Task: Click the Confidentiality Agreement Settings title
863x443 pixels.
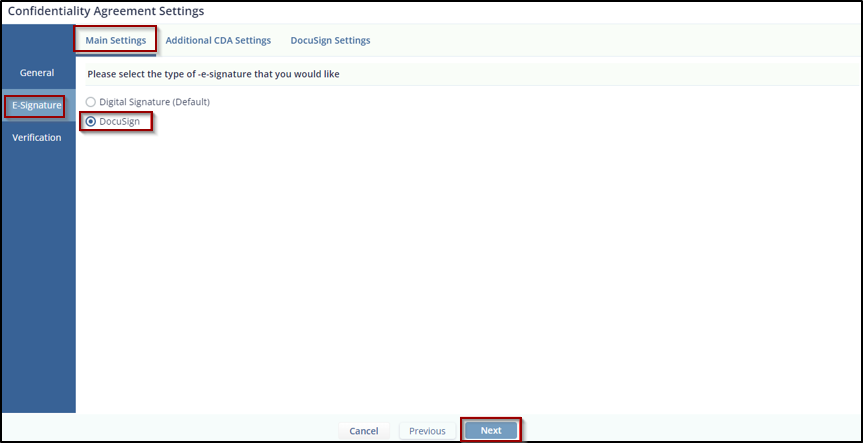Action: [x=106, y=11]
